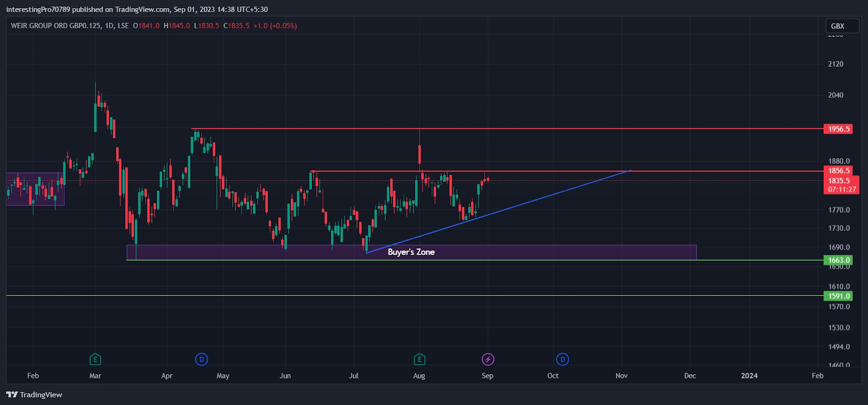The height and width of the screenshot is (405, 868).
Task: Click the Aug label on the time axis
Action: pos(419,376)
